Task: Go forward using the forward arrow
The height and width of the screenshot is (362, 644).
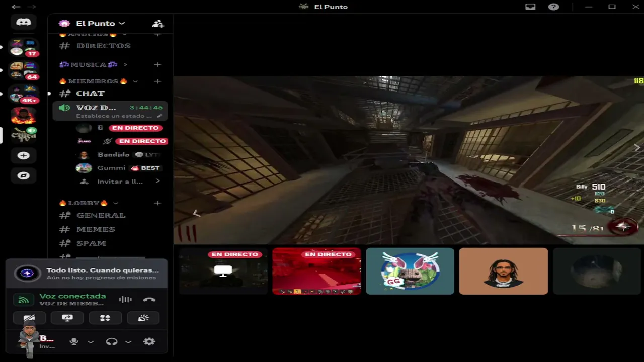Action: [31, 7]
